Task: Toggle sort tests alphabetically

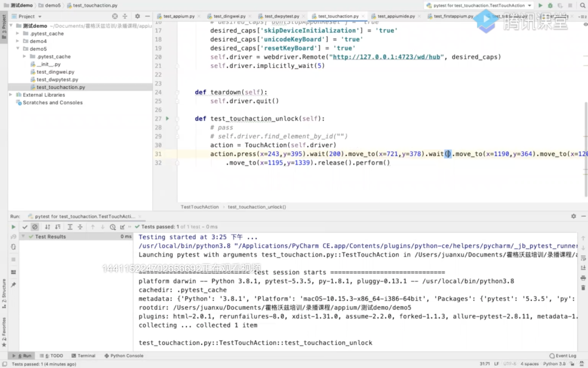Action: click(x=47, y=227)
